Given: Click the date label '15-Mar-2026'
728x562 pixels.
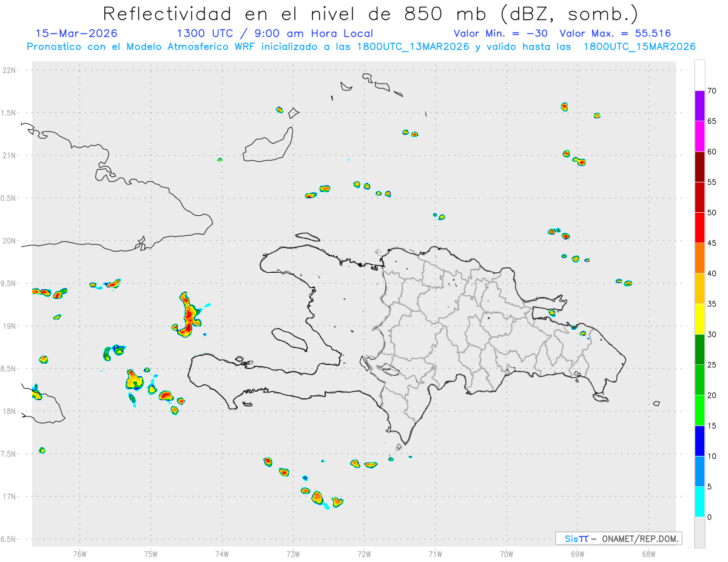Looking at the screenshot, I should pyautogui.click(x=76, y=33).
